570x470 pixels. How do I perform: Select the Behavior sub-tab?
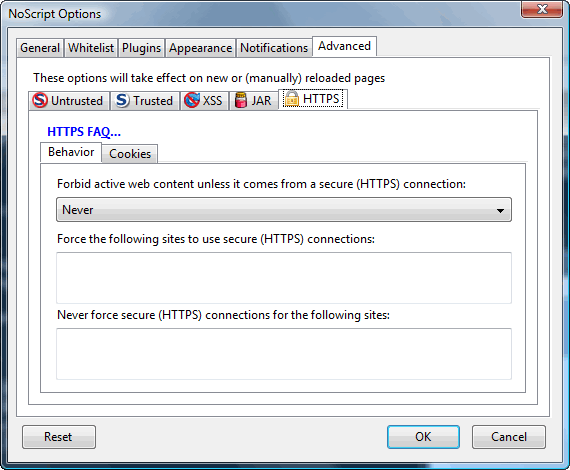pos(71,152)
